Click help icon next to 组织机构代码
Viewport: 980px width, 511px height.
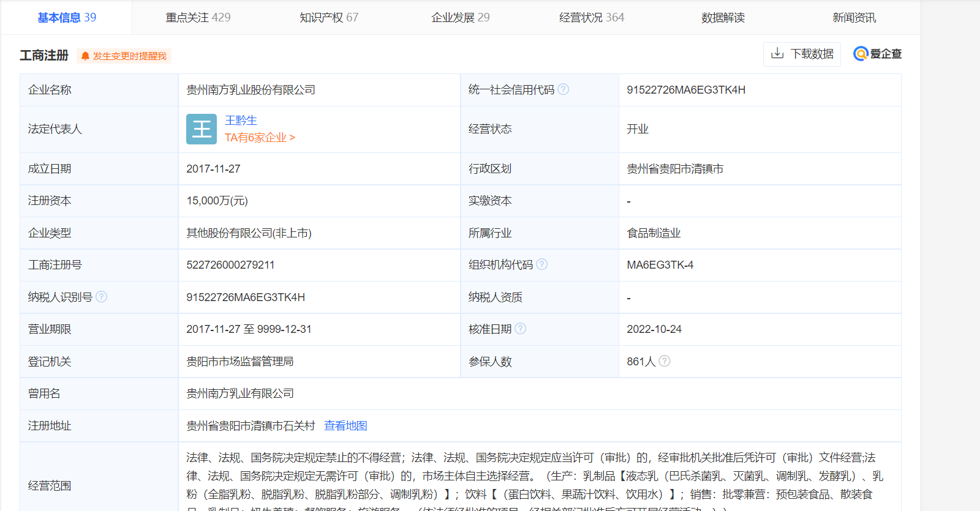tap(541, 264)
